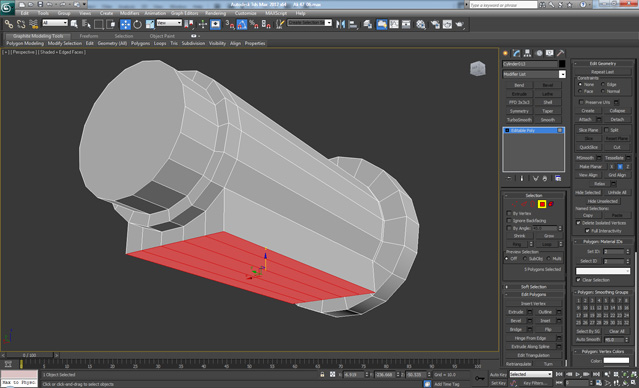
Task: Select Element sub-object level icon
Action: 551,204
